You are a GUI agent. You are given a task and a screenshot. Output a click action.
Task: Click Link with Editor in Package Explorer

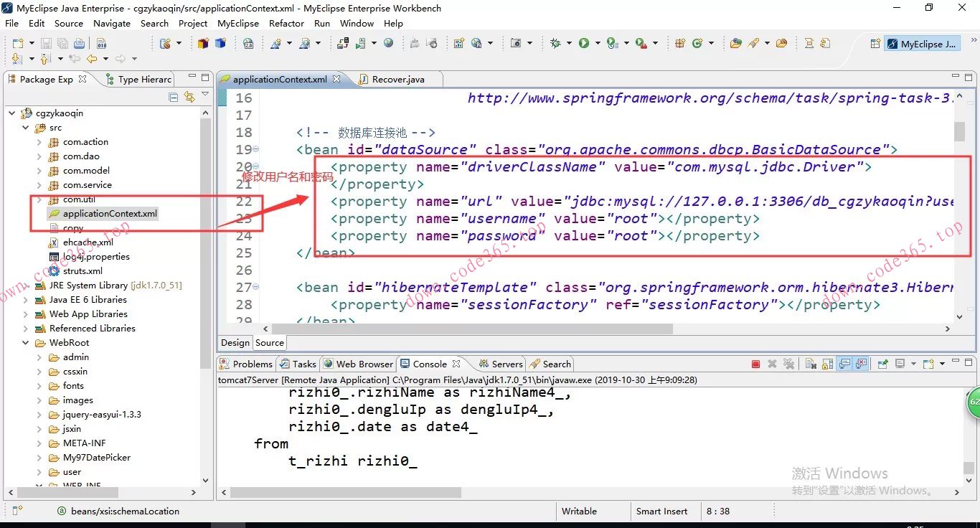tap(189, 97)
